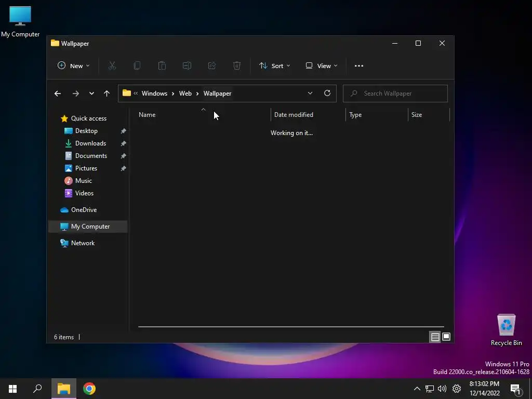Click File Explorer icon on taskbar
The width and height of the screenshot is (532, 399).
(x=64, y=389)
